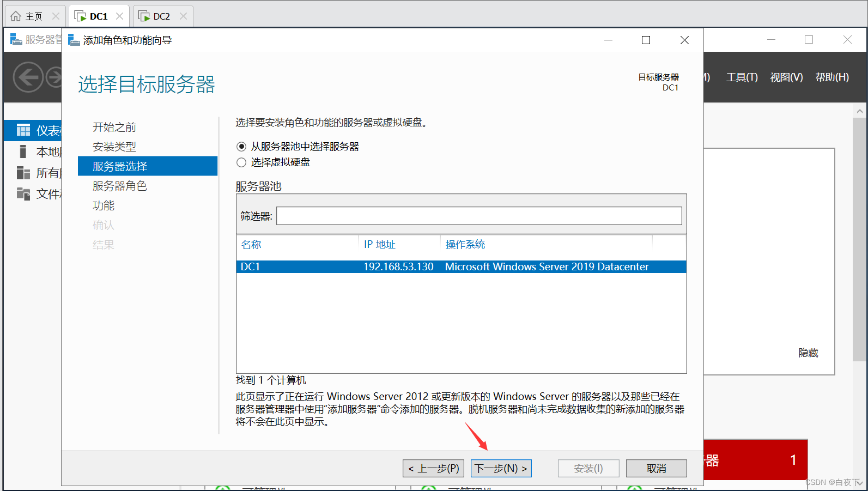Select 服务器选择 wizard step
This screenshot has width=868, height=491.
click(148, 166)
